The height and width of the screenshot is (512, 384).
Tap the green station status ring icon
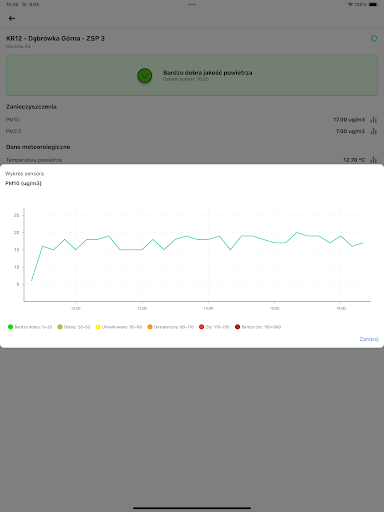(x=374, y=38)
